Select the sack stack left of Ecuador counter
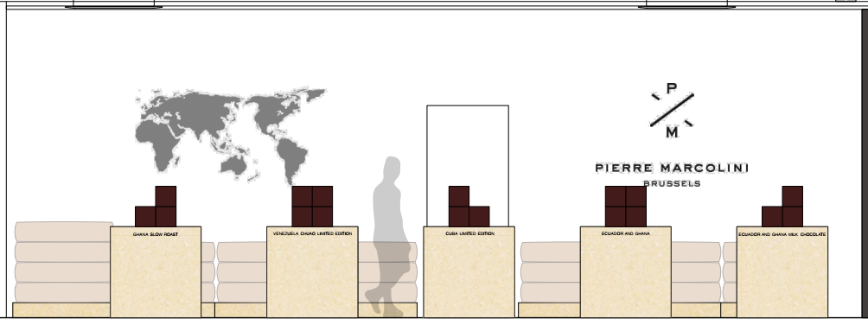868x325 pixels. (x=550, y=272)
